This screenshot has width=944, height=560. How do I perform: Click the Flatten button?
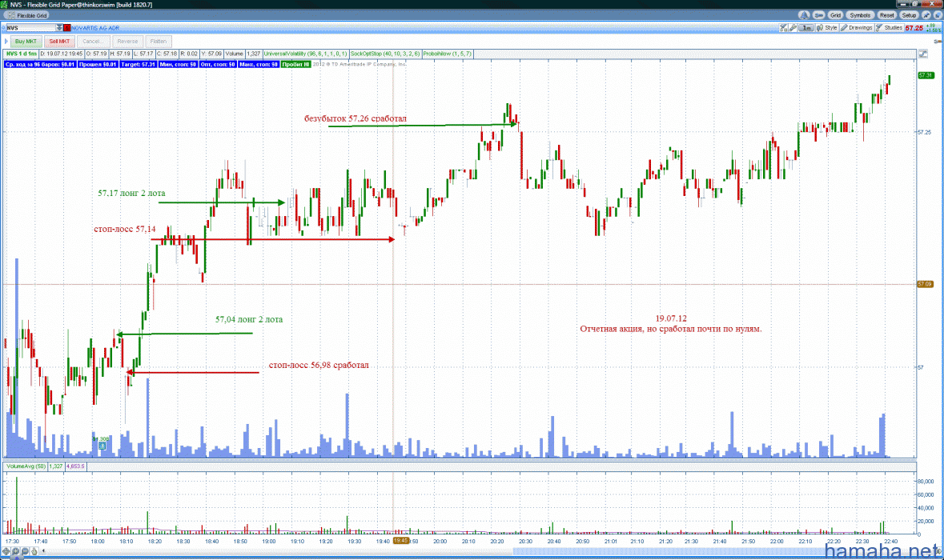(159, 42)
